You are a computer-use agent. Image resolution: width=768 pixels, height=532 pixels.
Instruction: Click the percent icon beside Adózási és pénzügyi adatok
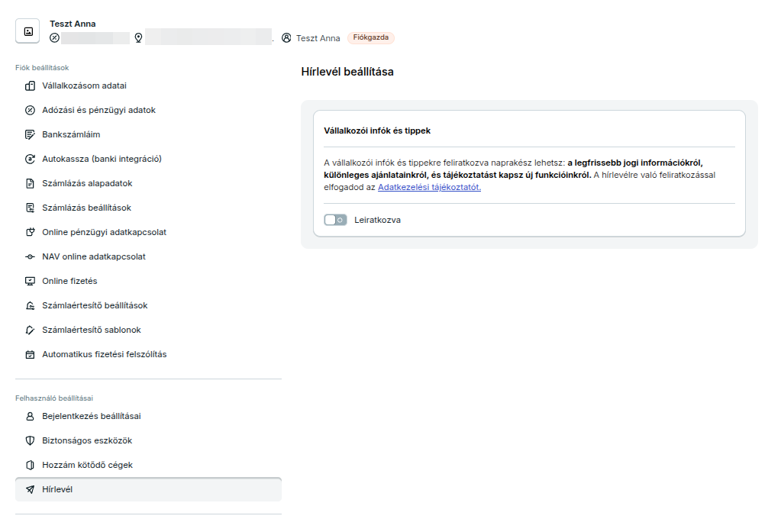pyautogui.click(x=31, y=110)
